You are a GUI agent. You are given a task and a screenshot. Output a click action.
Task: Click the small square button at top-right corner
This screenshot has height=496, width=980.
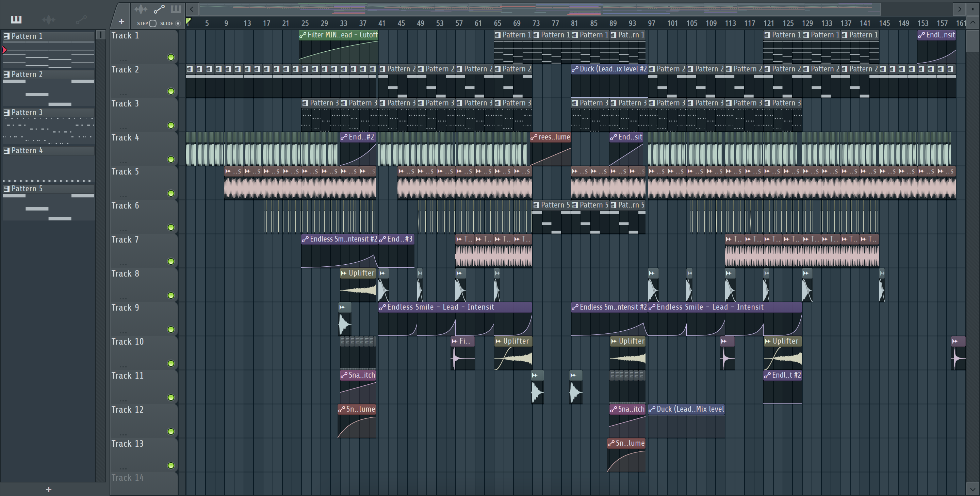[973, 9]
